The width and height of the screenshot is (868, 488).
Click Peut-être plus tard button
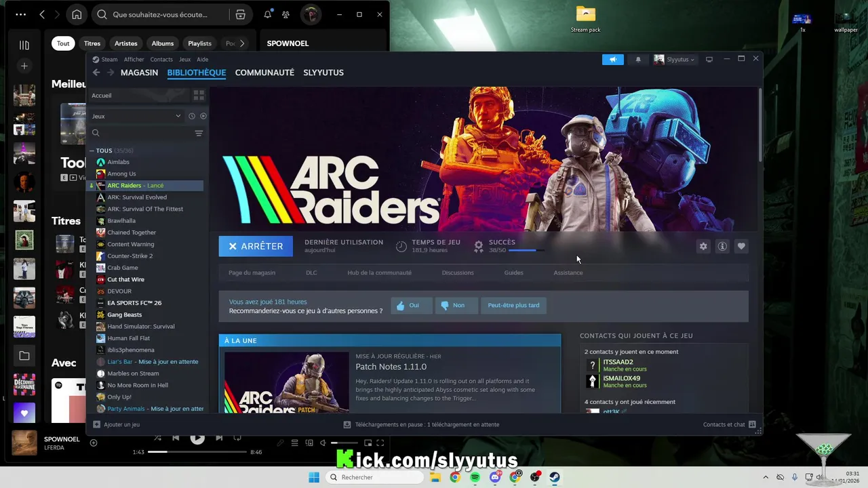(513, 306)
